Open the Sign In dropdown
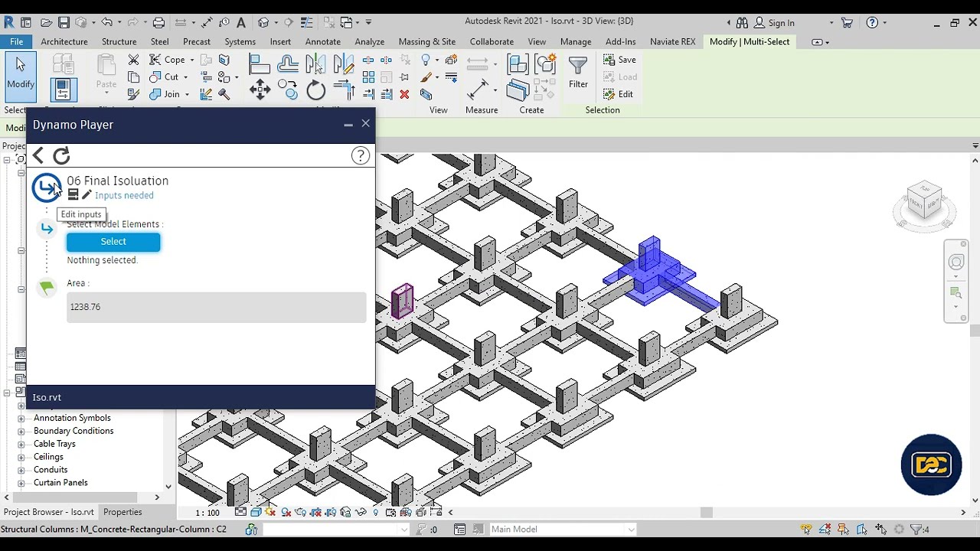This screenshot has width=980, height=551. pyautogui.click(x=831, y=23)
